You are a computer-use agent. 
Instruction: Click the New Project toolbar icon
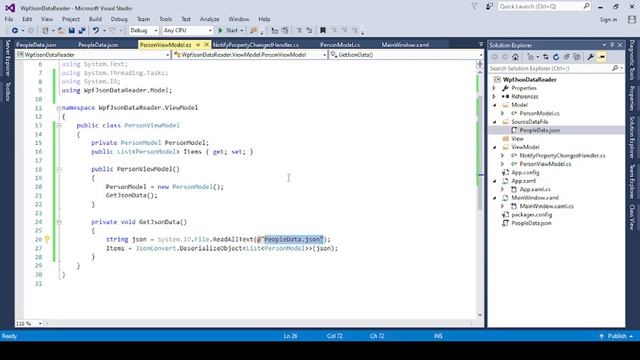pos(45,31)
